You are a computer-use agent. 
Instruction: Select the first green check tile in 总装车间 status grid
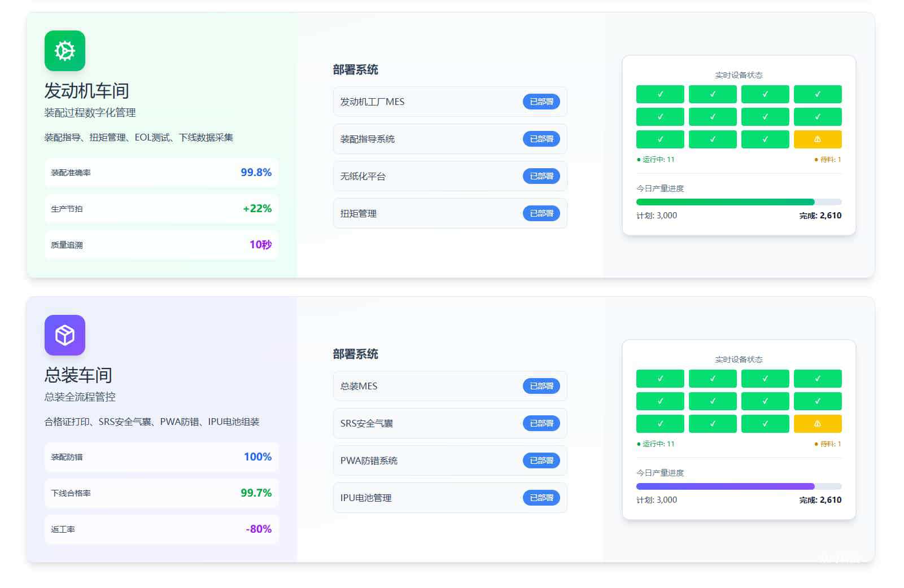pos(660,379)
